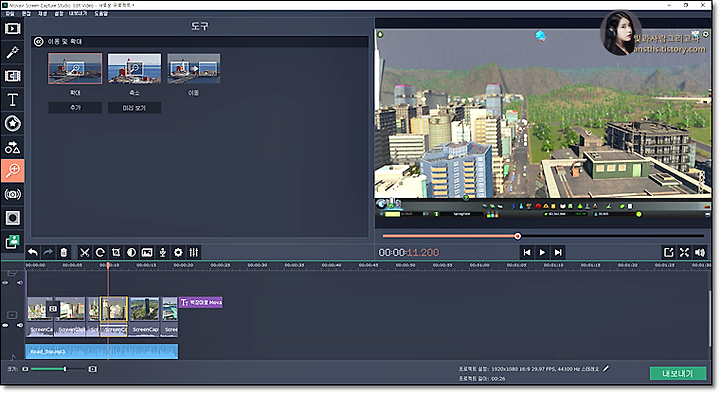Crop the selected clip
The height and width of the screenshot is (393, 720).
[x=116, y=252]
